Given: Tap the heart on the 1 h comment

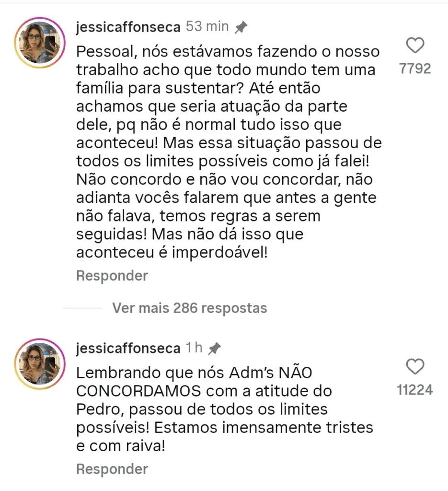Looking at the screenshot, I should pyautogui.click(x=415, y=367).
